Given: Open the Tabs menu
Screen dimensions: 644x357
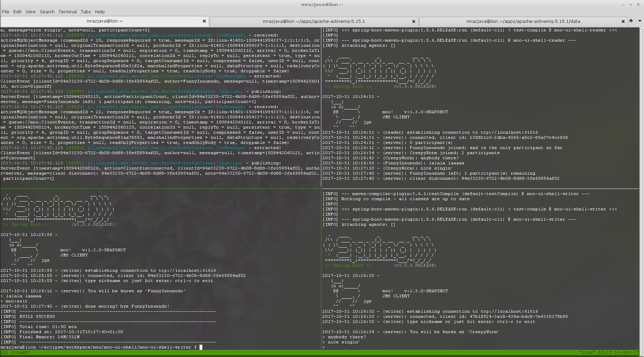Looking at the screenshot, I should pyautogui.click(x=86, y=12).
